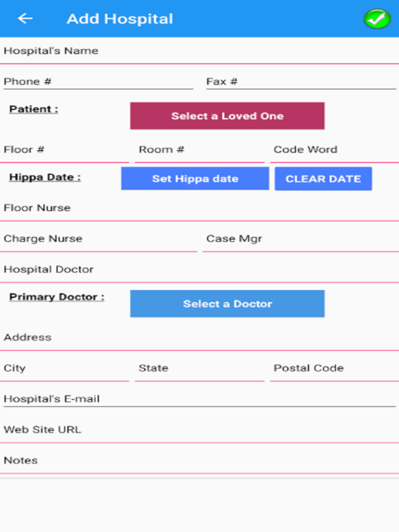Screen dimensions: 399x532
Task: Click Set Hippa date button
Action: 195,179
